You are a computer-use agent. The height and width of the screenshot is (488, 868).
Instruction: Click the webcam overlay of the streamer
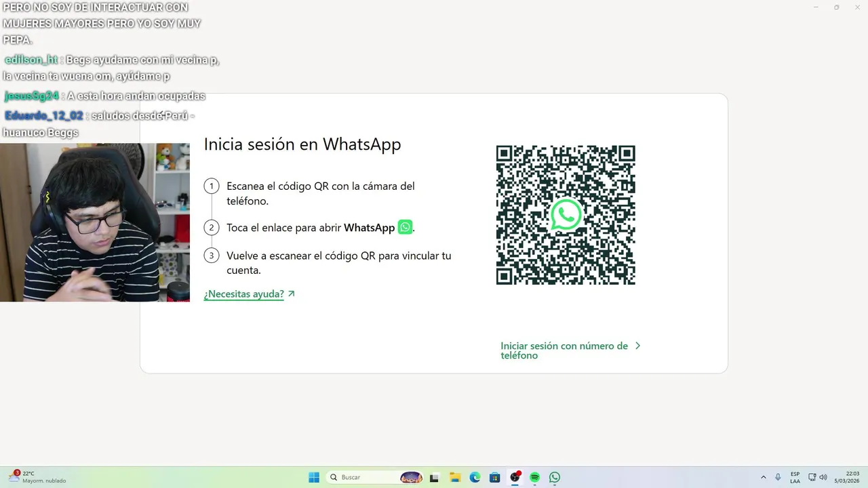coord(95,222)
